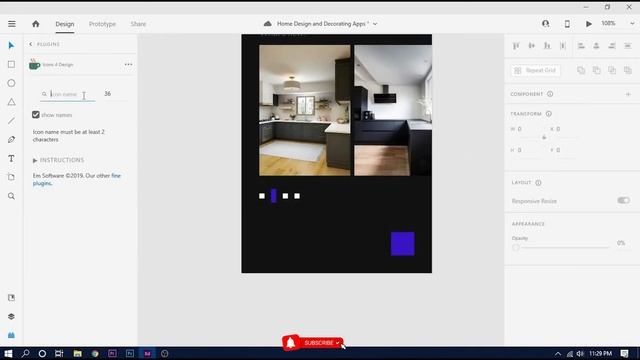Choose the Ellipse tool
The height and width of the screenshot is (360, 640).
[11, 83]
